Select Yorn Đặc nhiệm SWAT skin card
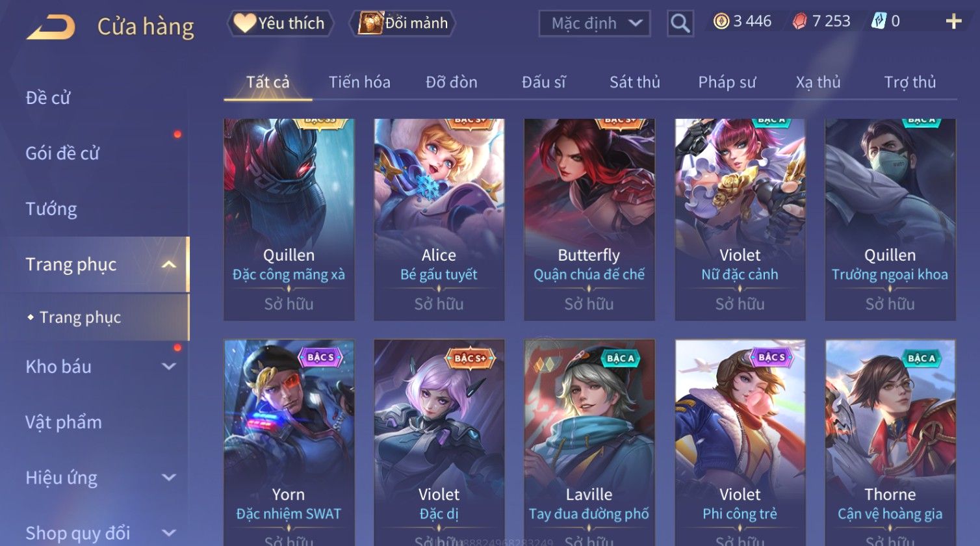 (x=289, y=443)
